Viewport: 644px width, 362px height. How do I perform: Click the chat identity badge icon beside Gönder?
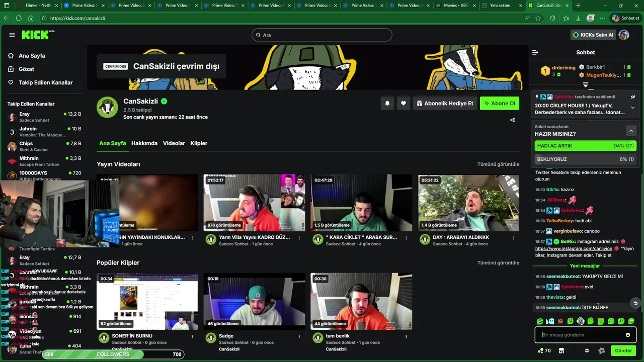[602, 350]
